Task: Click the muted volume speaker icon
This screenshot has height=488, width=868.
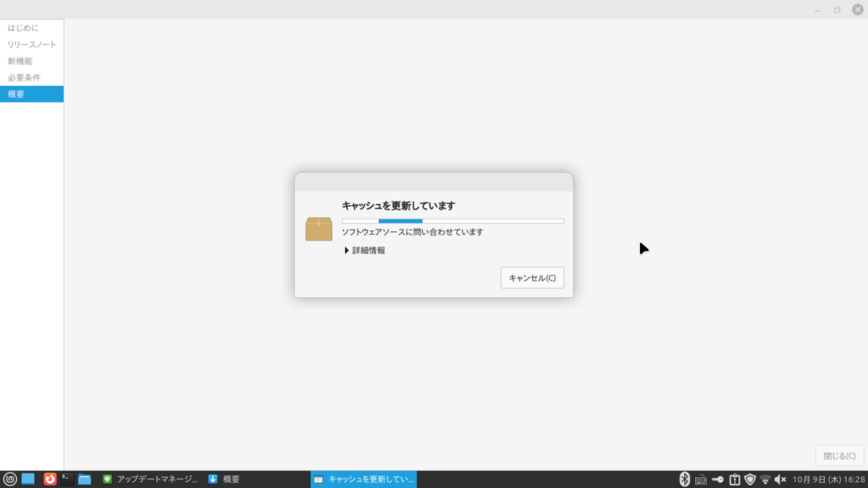Action: pos(781,480)
